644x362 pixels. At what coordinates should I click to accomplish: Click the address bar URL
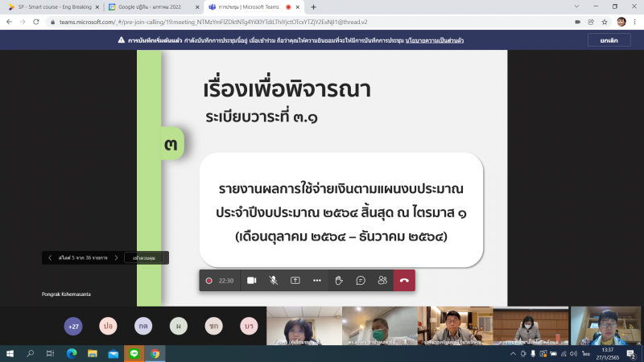(x=213, y=23)
